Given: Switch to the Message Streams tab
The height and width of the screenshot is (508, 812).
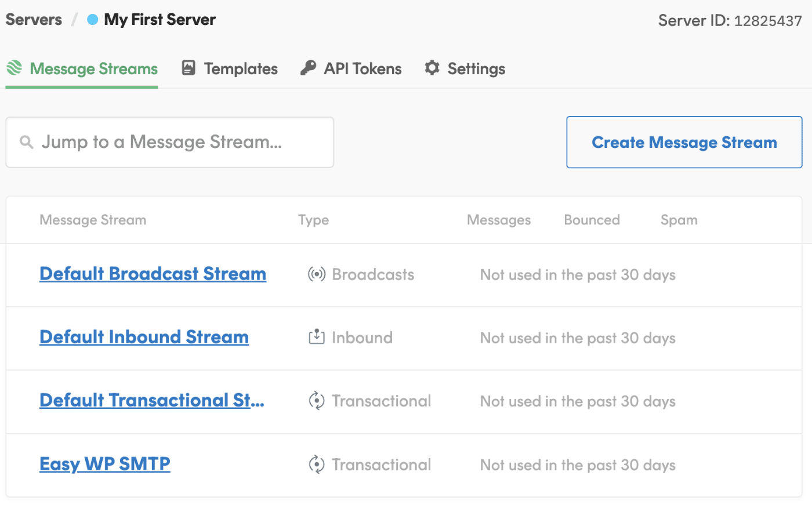Looking at the screenshot, I should 82,69.
